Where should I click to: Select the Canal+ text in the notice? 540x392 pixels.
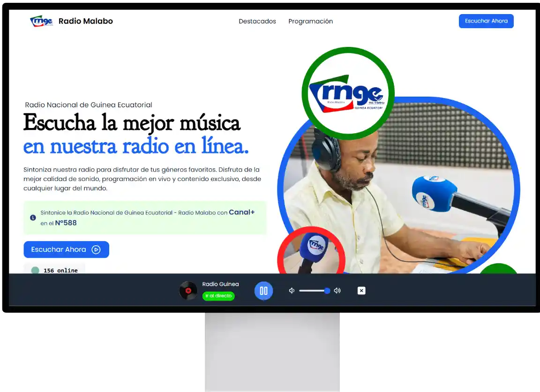[241, 212]
